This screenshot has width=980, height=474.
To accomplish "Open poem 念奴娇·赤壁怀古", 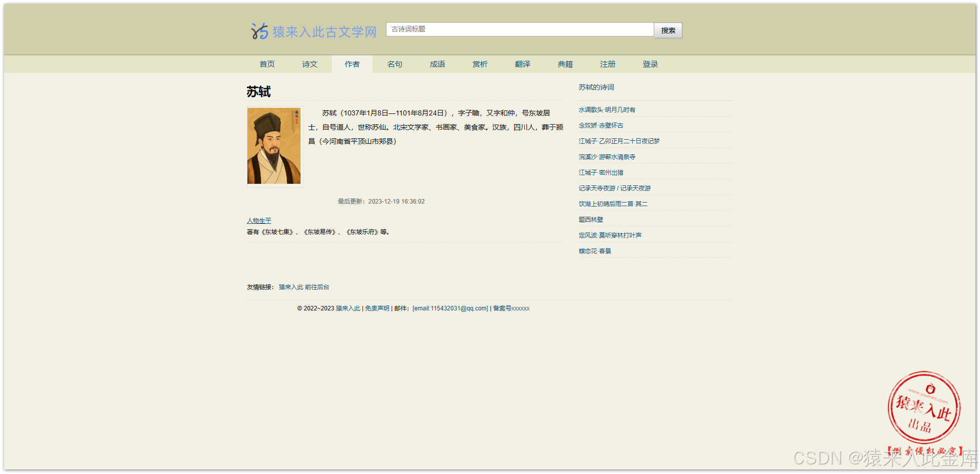I will pos(601,126).
